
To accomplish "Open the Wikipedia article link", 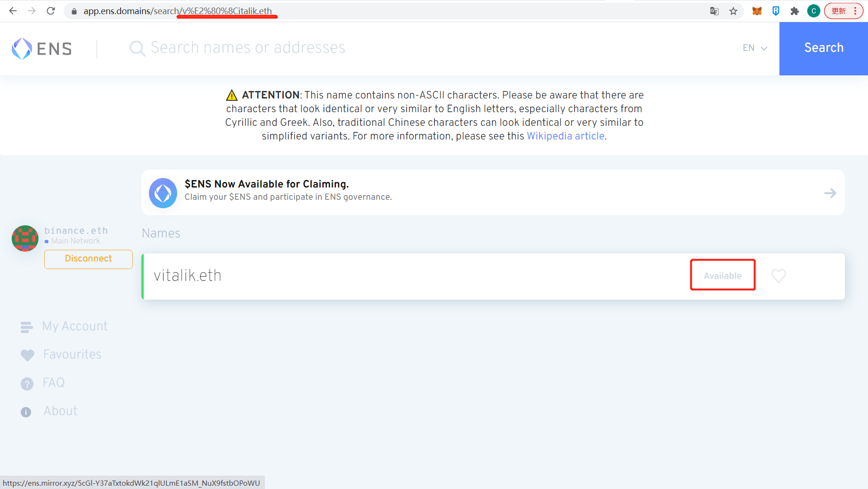I will [565, 136].
